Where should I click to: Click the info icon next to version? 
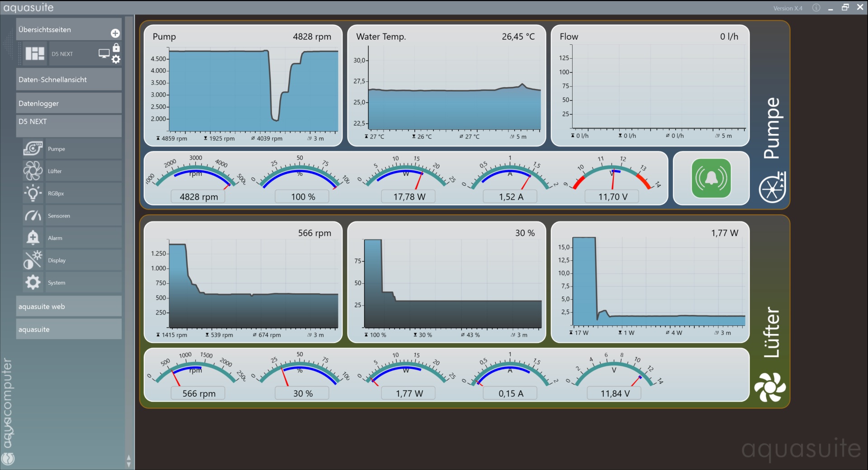tap(816, 8)
